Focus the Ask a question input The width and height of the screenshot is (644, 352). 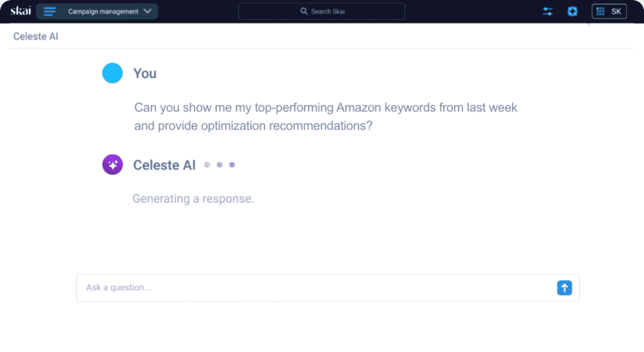[316, 287]
